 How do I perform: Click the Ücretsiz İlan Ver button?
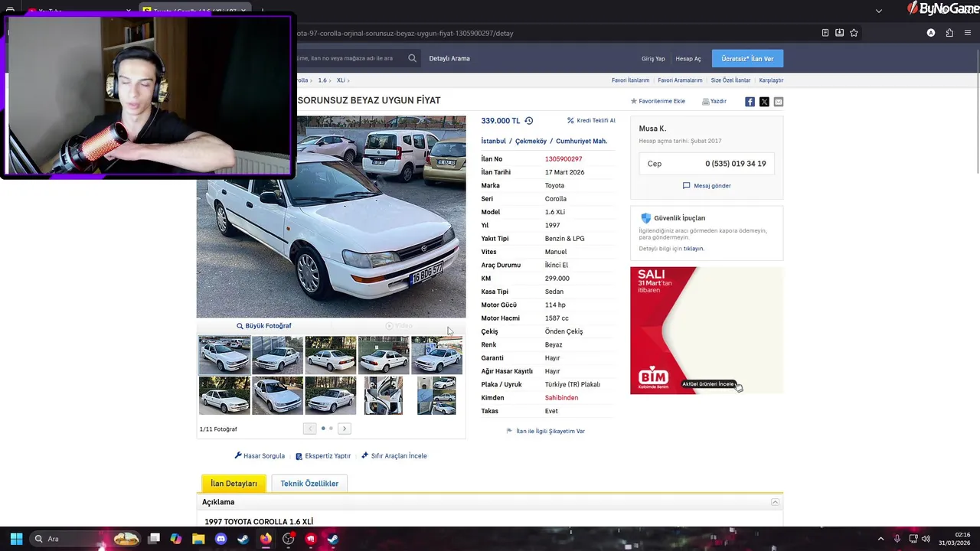(x=747, y=59)
